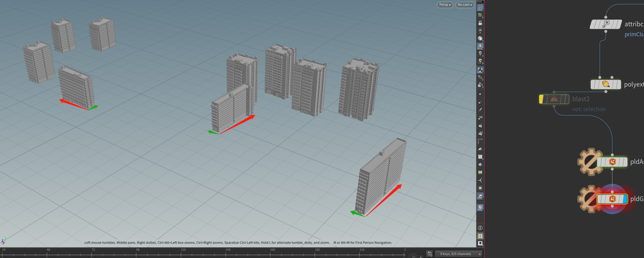Click the XYZ axis gizmo in viewport corner

[x=3, y=242]
